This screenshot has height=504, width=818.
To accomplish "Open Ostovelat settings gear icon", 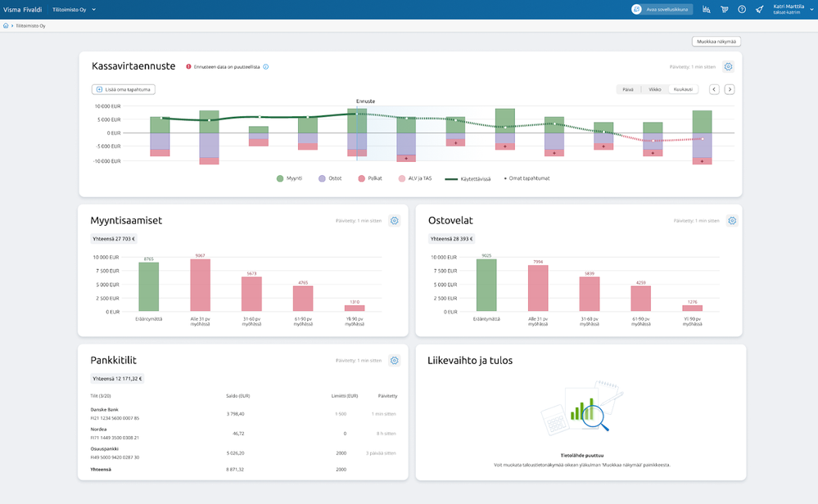I will tap(732, 221).
